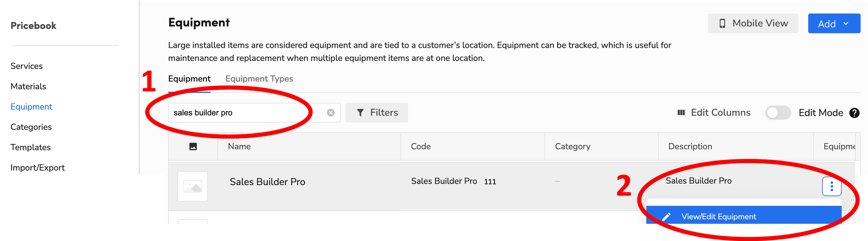The width and height of the screenshot is (868, 241).
Task: Select the Equipment tab
Action: tap(189, 78)
